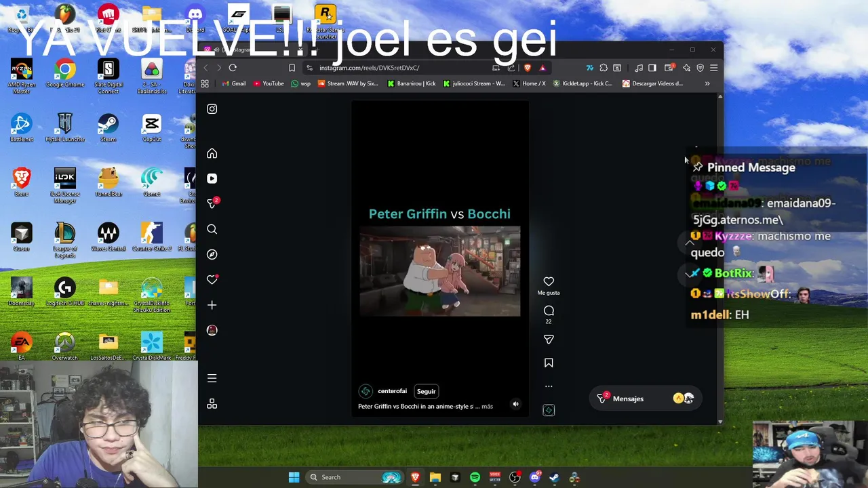Show more bookmarks with the chevron
The width and height of the screenshot is (868, 488).
point(707,83)
